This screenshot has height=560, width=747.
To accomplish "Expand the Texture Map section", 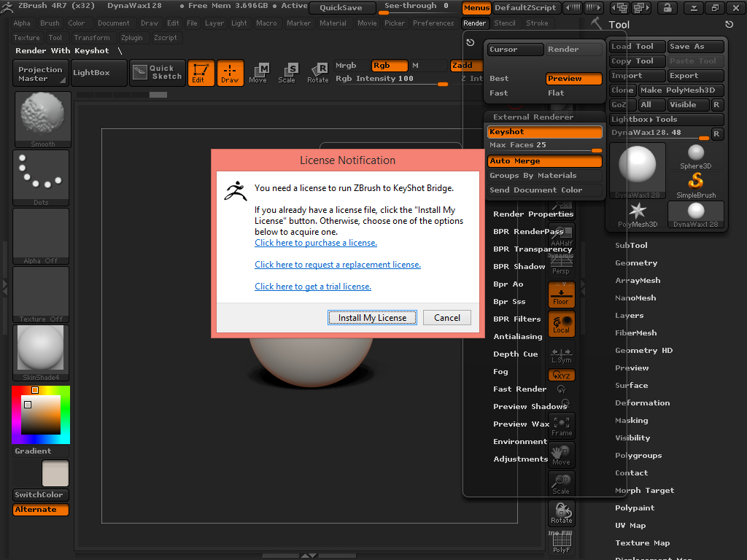I will [642, 542].
